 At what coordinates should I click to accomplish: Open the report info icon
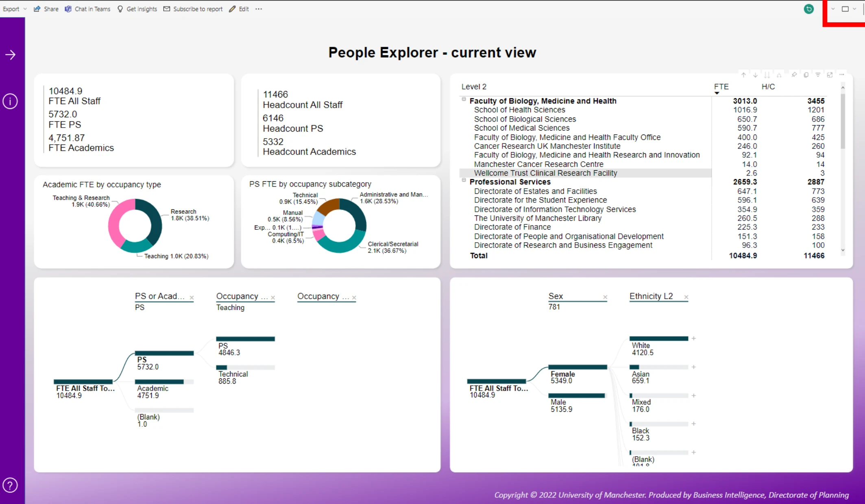click(x=10, y=101)
